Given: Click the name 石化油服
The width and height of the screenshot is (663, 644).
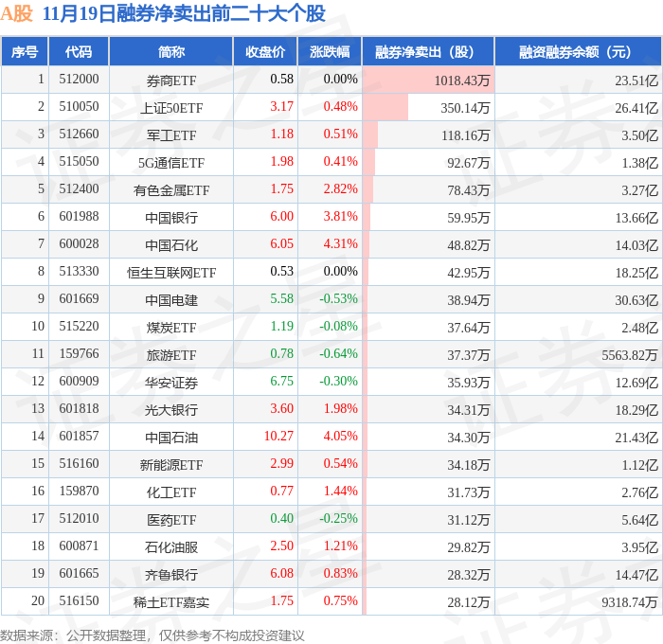Looking at the screenshot, I should click(x=171, y=547).
